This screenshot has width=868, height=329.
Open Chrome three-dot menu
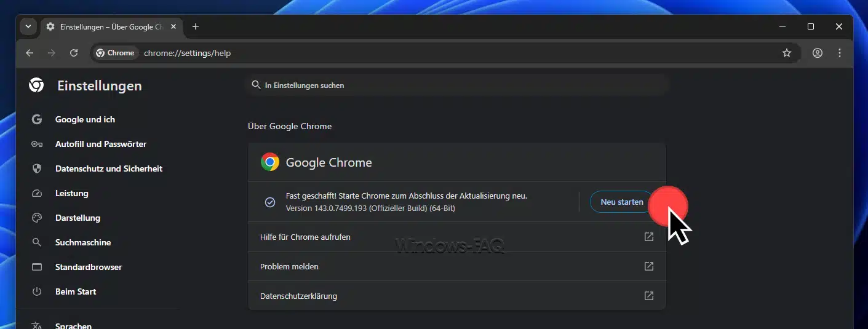coord(840,53)
